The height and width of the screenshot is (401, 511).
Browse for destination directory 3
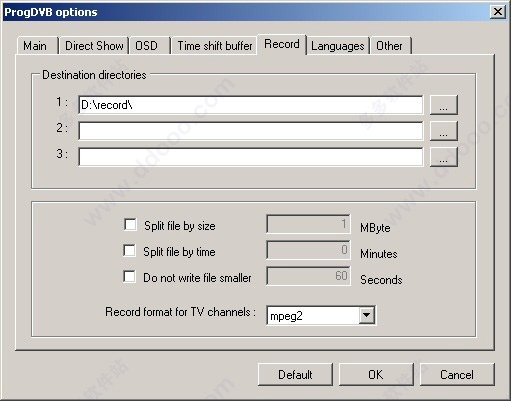coord(443,157)
